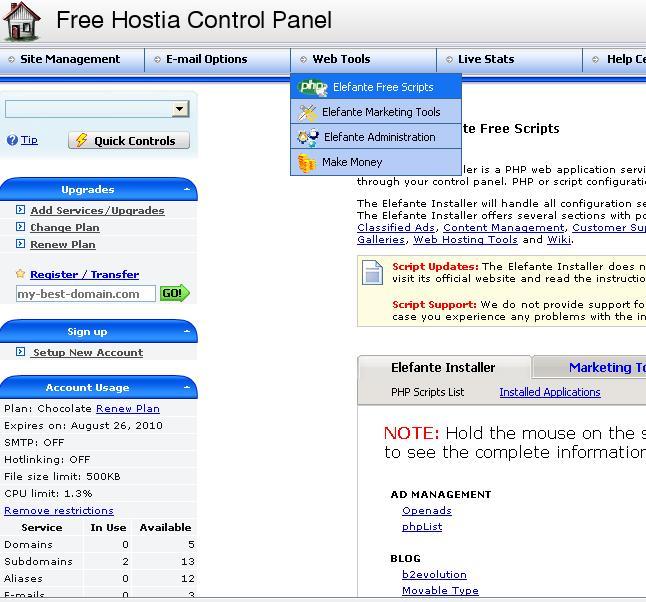Collapse the Sign up panel
The image size is (646, 602).
point(187,331)
